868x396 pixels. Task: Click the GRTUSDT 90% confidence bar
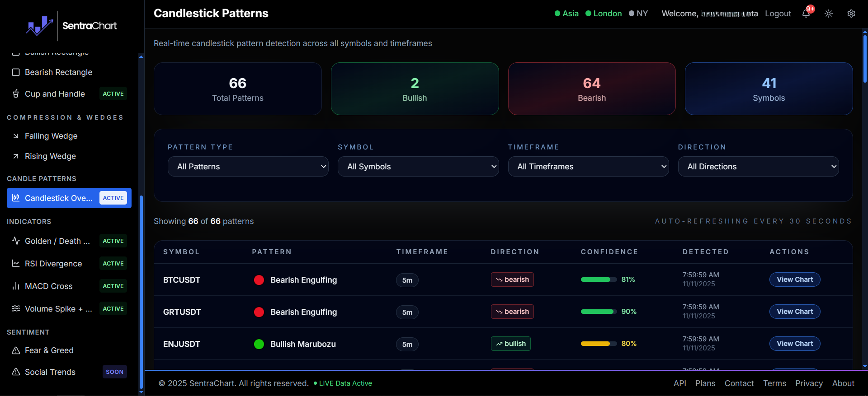pyautogui.click(x=599, y=312)
